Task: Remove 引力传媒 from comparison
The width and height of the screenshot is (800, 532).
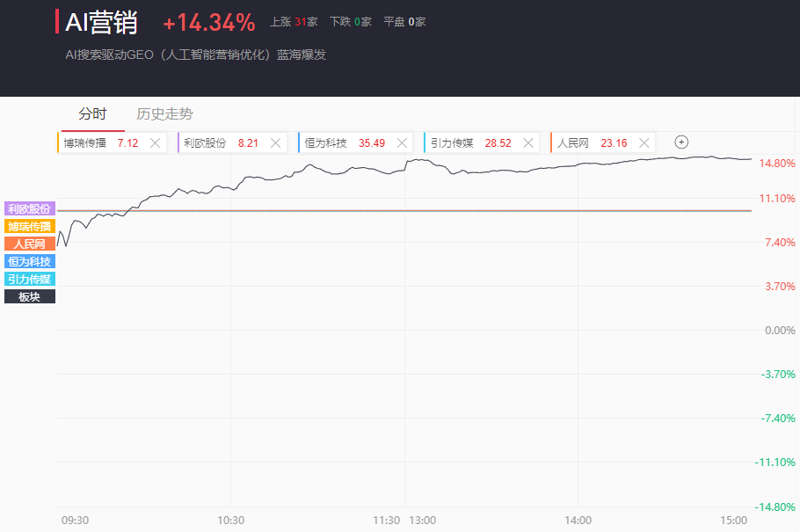Action: point(527,142)
